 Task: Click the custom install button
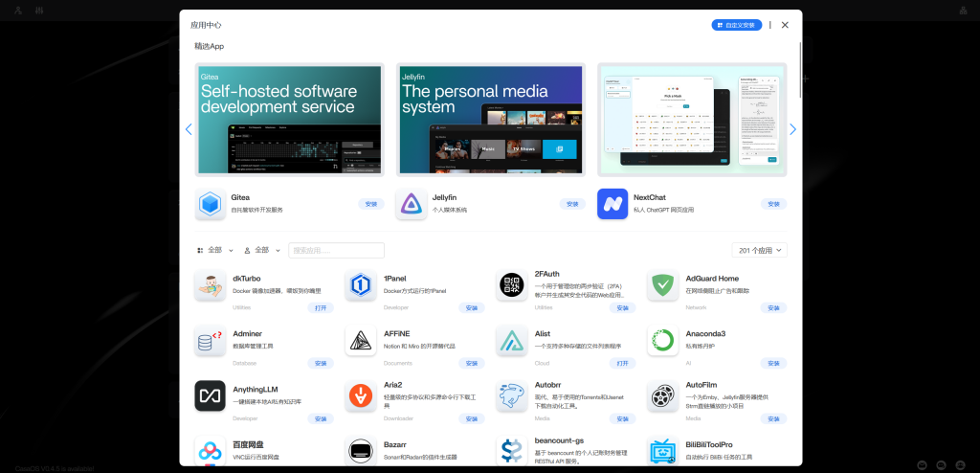pyautogui.click(x=736, y=25)
